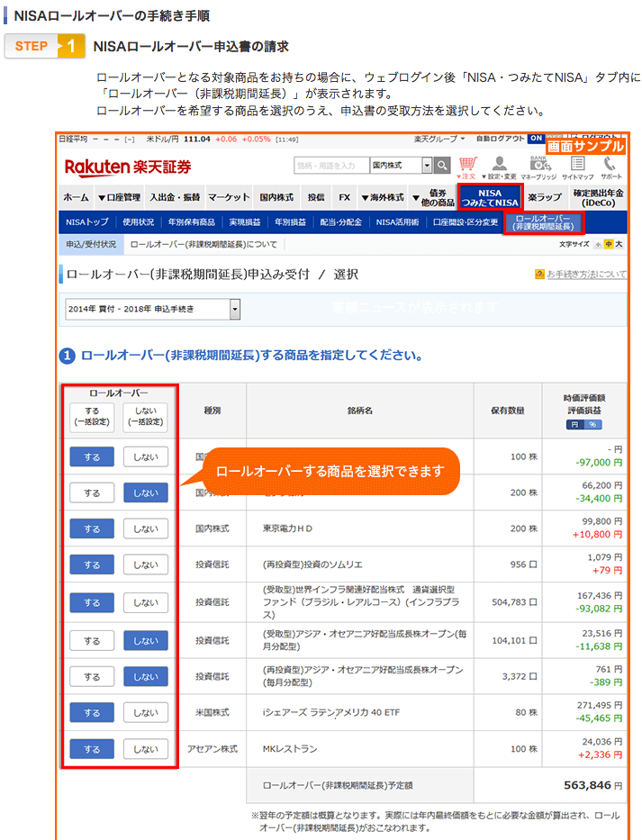Set the text size to 大
This screenshot has height=840, width=642.
click(619, 244)
